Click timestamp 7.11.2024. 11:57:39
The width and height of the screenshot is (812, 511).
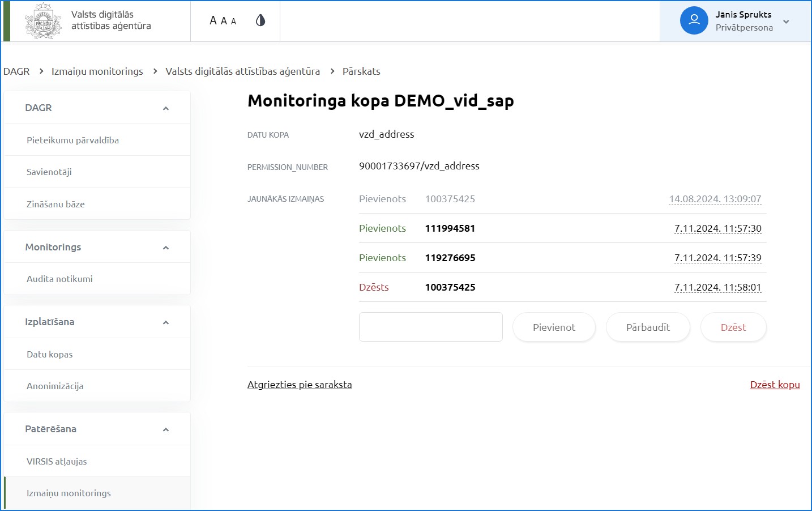pos(718,258)
